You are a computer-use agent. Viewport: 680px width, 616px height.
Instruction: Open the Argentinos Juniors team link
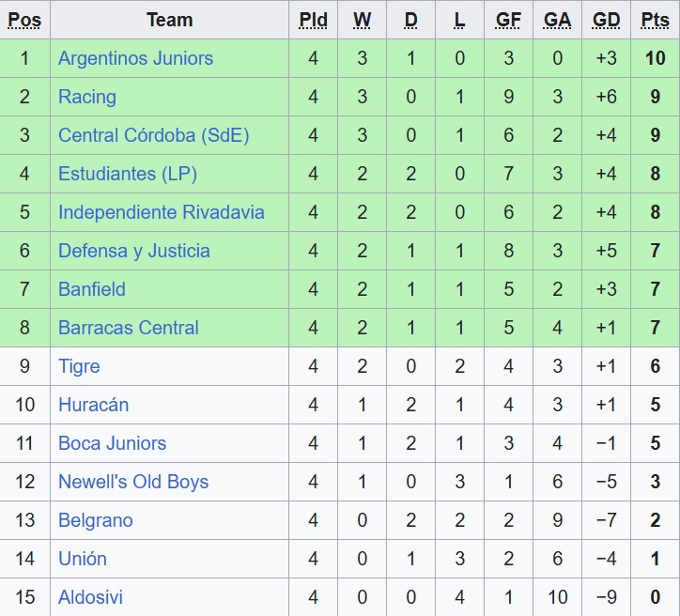click(x=135, y=58)
